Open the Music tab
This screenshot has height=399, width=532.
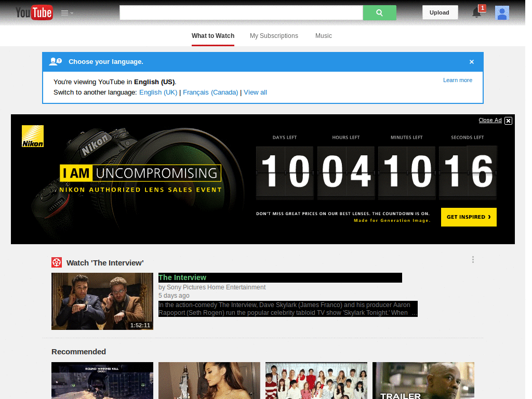[x=323, y=36]
